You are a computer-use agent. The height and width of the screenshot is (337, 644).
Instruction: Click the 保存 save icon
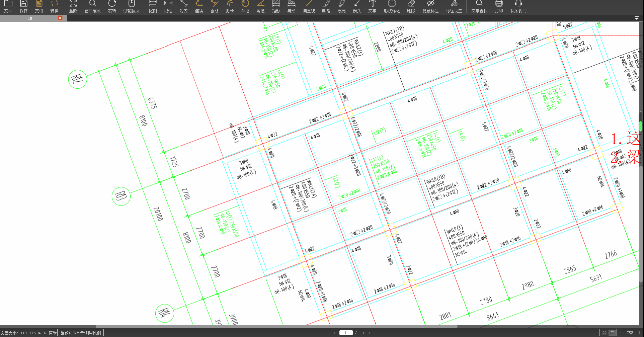24,7
